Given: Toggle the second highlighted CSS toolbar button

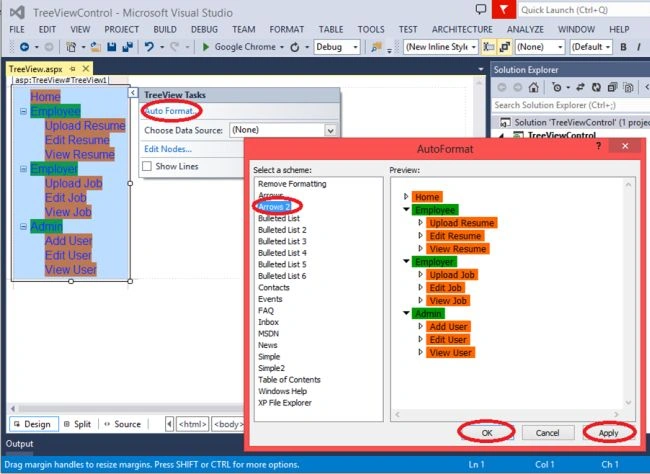Looking at the screenshot, I should [504, 47].
